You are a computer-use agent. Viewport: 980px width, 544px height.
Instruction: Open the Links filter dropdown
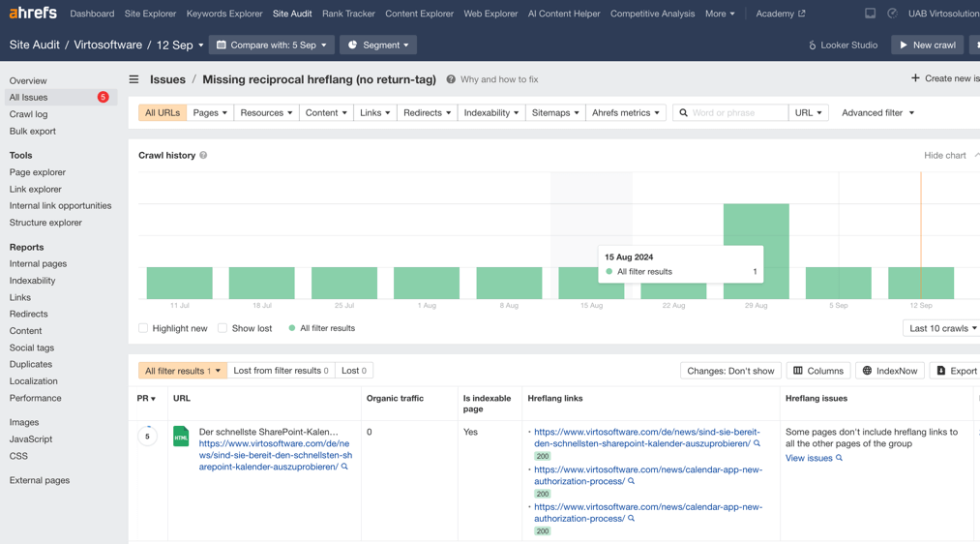pyautogui.click(x=375, y=112)
